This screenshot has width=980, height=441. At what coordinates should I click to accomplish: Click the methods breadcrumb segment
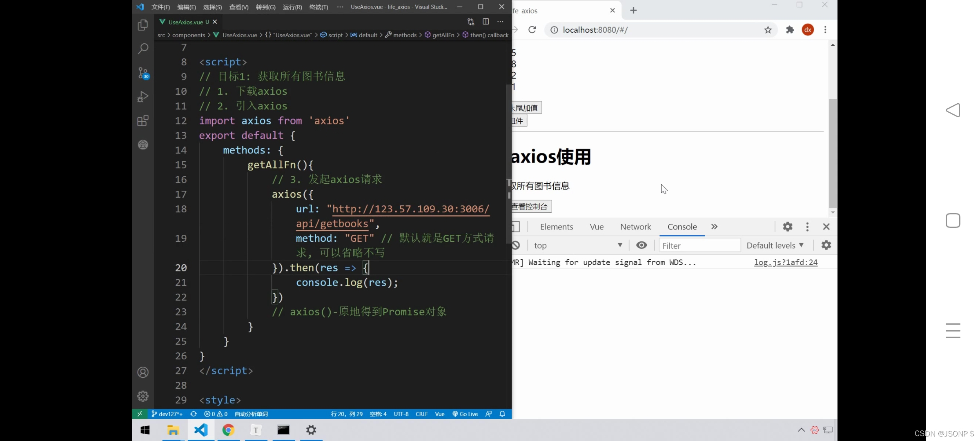(401, 35)
